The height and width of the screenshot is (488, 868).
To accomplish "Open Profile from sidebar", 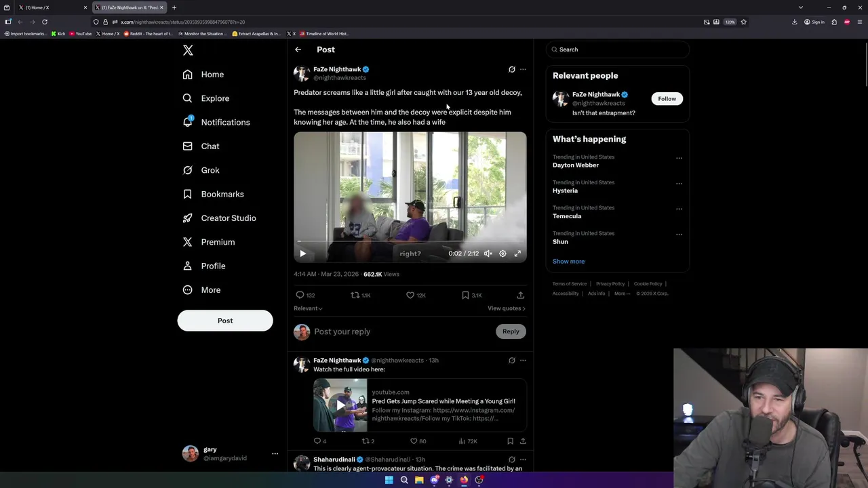I will (x=204, y=266).
